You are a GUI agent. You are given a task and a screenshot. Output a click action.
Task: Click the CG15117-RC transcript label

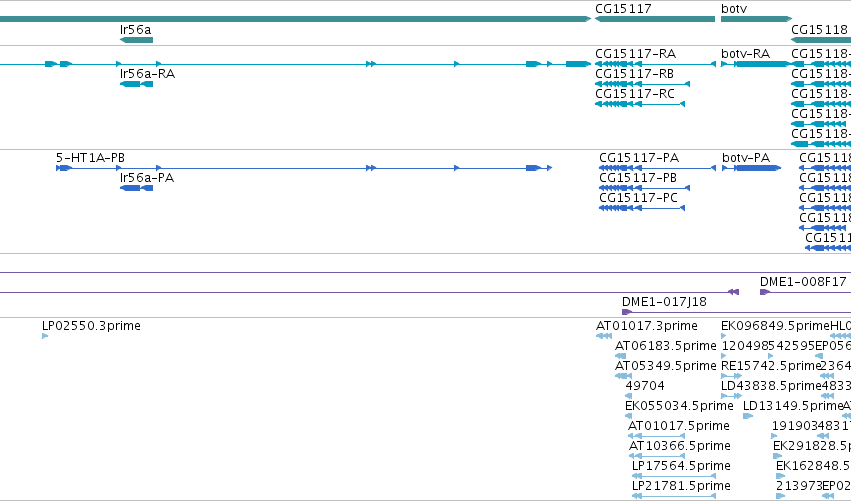635,94
